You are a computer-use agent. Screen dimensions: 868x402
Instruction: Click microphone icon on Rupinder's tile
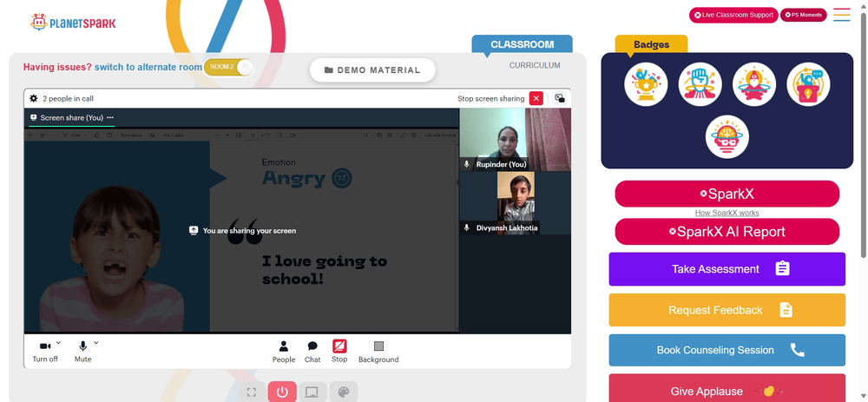(x=467, y=164)
